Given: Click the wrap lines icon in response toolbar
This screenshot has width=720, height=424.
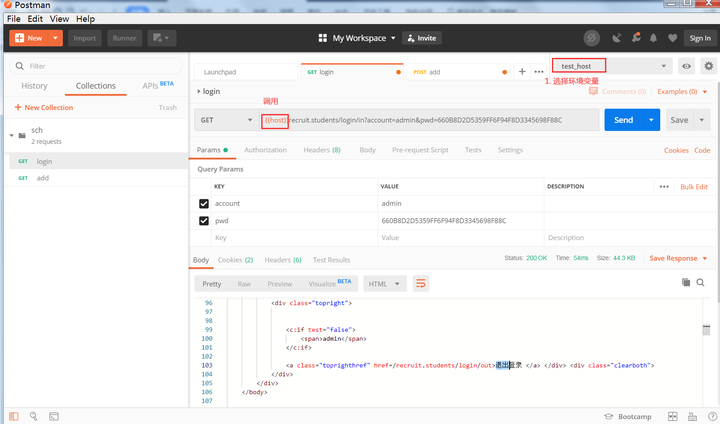Looking at the screenshot, I should click(421, 284).
